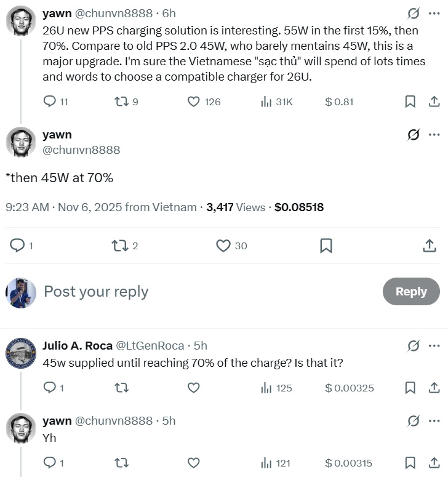Repost the "then 45W at 70%" post
Screen dimensions: 448x477
(x=119, y=246)
